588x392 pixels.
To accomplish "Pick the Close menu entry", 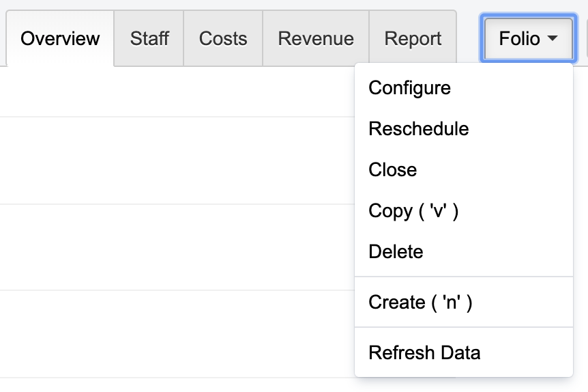I will click(392, 170).
